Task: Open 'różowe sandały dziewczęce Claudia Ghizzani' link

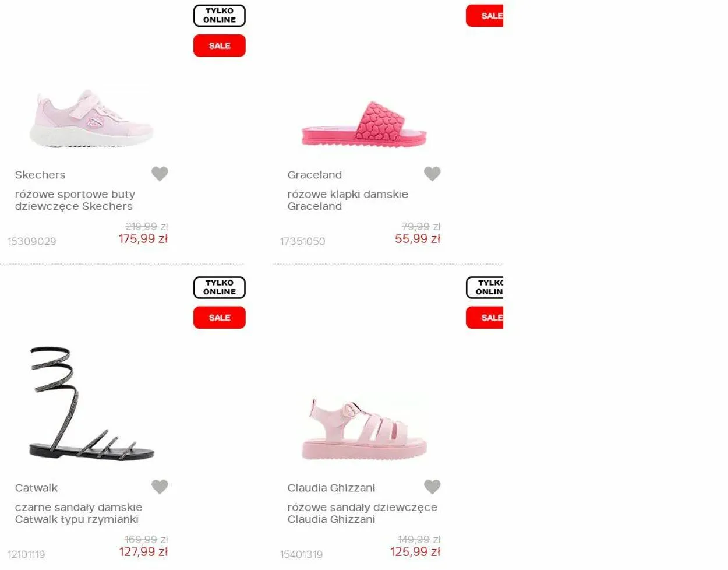Action: click(362, 513)
